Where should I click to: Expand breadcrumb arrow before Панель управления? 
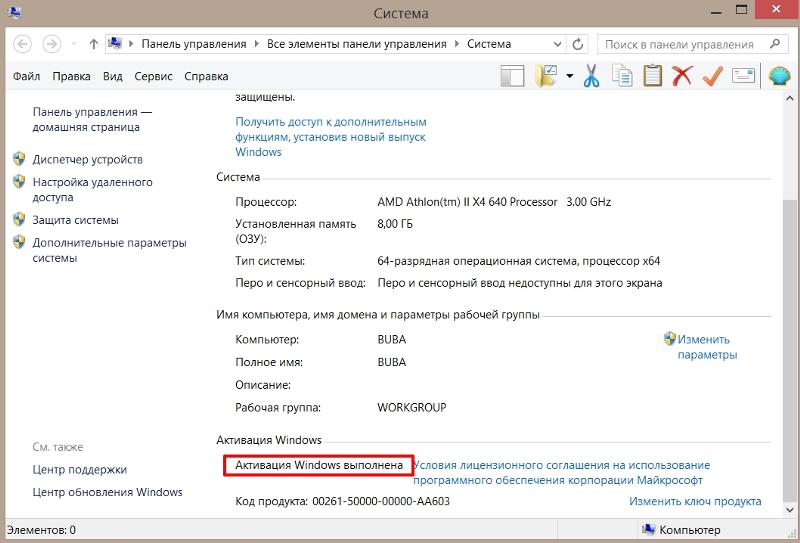(x=131, y=44)
